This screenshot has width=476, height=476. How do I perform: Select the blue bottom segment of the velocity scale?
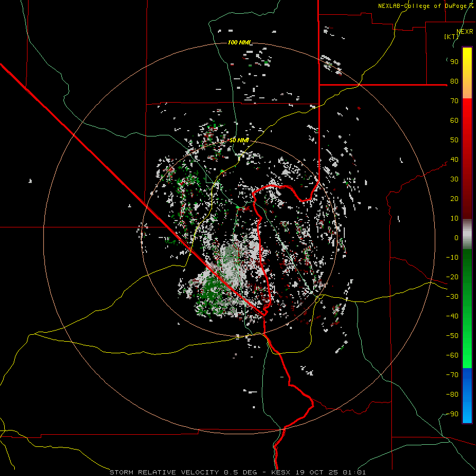pos(467,396)
